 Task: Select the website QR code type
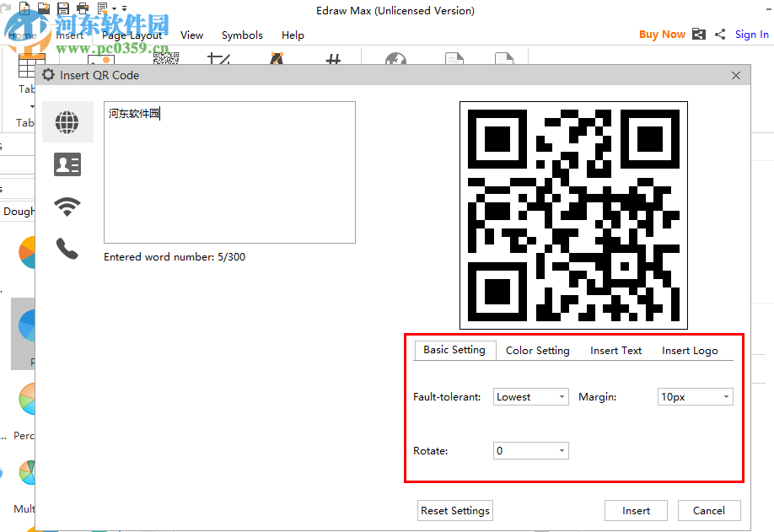67,121
